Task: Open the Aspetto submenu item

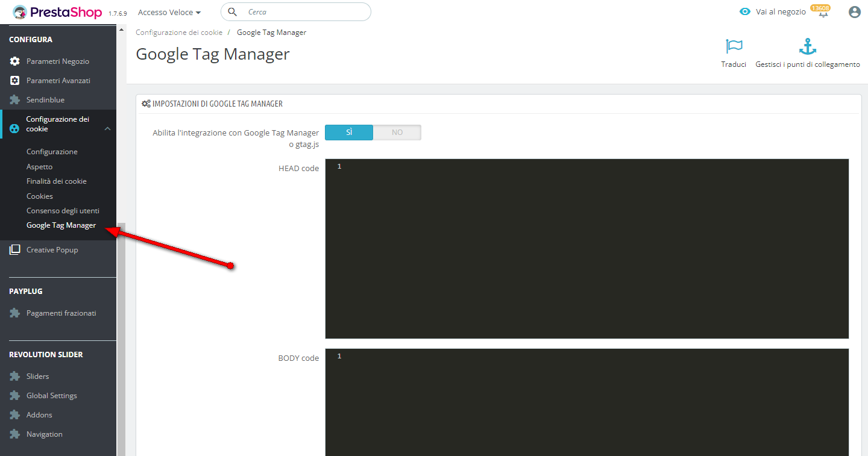Action: pos(39,167)
